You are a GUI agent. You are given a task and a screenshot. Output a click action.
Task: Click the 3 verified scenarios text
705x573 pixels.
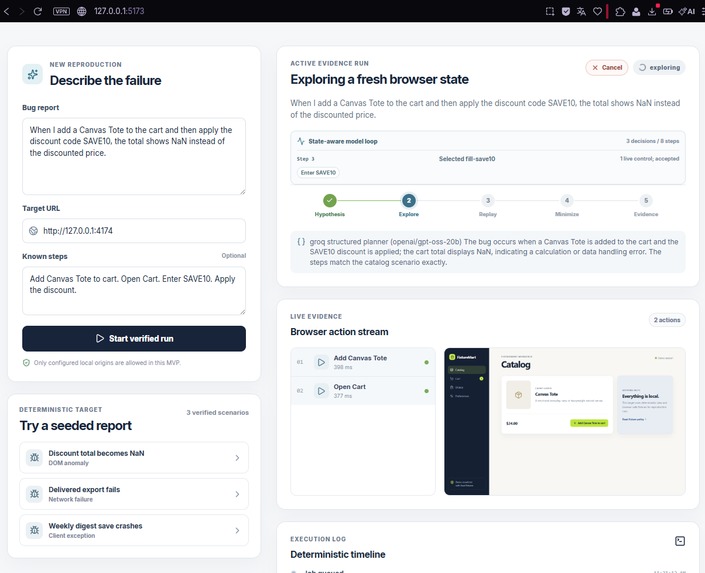coord(218,412)
